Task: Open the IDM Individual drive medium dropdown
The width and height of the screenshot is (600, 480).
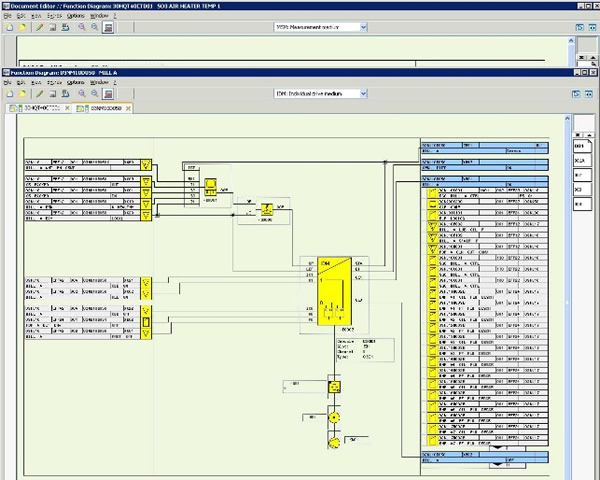Action: pos(363,93)
